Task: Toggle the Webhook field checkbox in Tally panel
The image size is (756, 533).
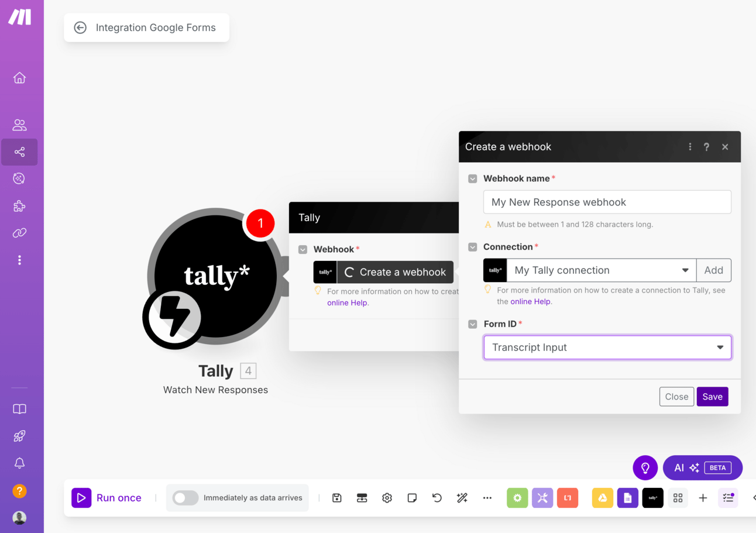Action: 303,249
